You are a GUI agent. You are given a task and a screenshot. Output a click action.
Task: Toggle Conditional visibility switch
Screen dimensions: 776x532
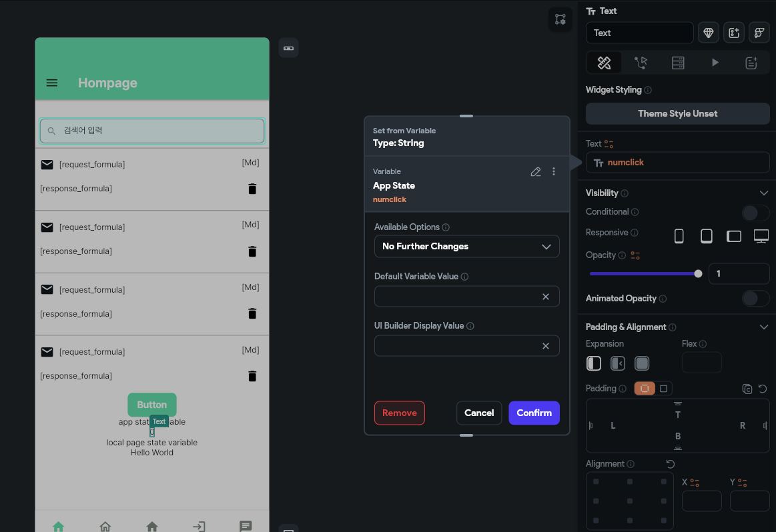click(x=755, y=213)
